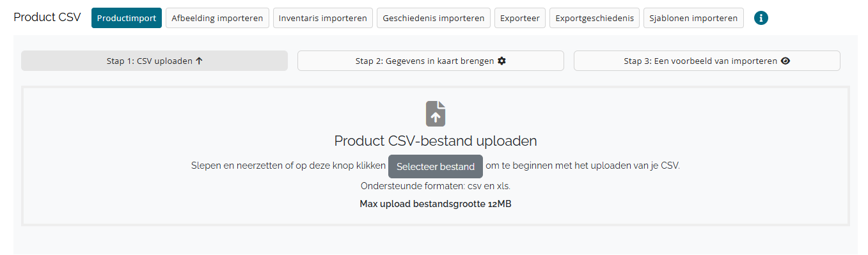
Task: Click the Max upload bestandsgrootte 12MB text
Action: pos(436,205)
